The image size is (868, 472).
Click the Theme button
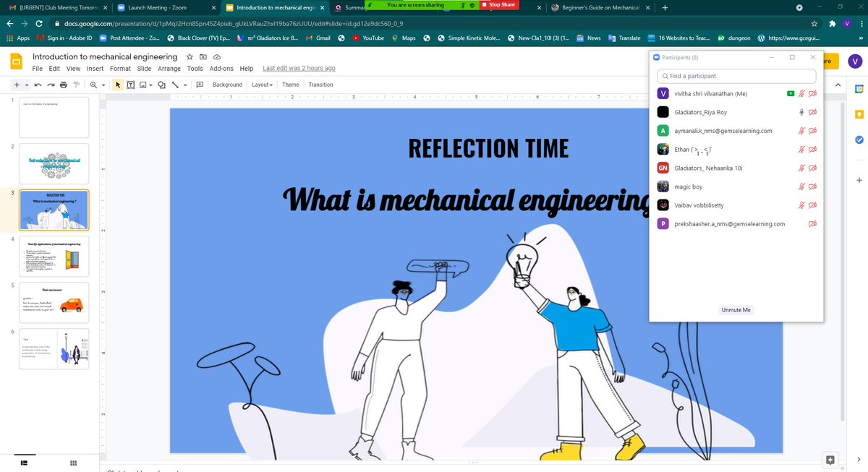click(290, 85)
